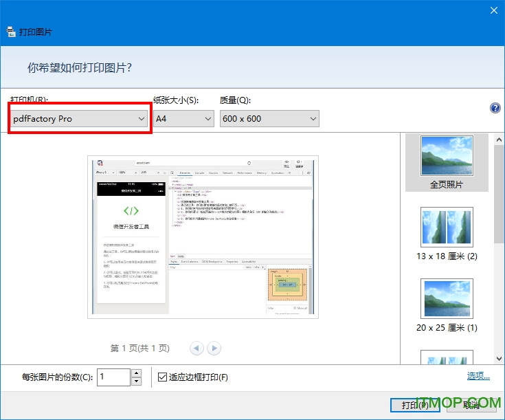Choose the 13 x 18 厘米 (2) layout

pos(446,234)
